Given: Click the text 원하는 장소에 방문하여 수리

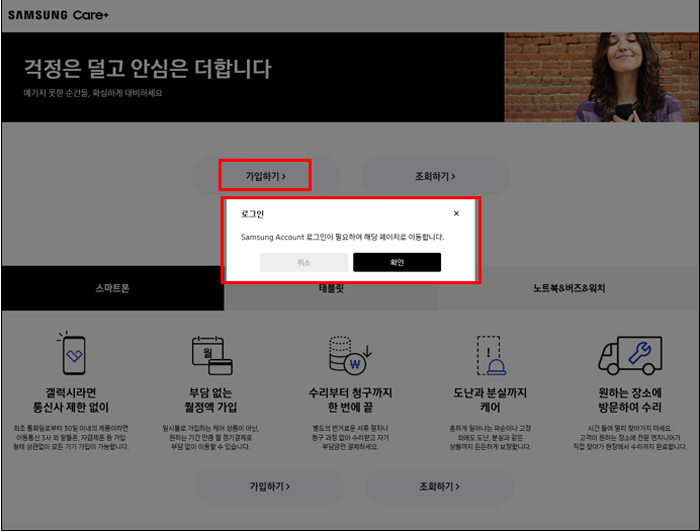Looking at the screenshot, I should coord(630,400).
